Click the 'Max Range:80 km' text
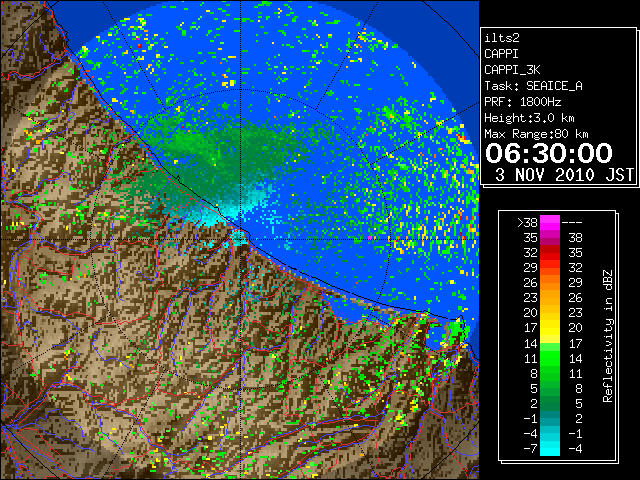The image size is (640, 480). click(x=536, y=134)
